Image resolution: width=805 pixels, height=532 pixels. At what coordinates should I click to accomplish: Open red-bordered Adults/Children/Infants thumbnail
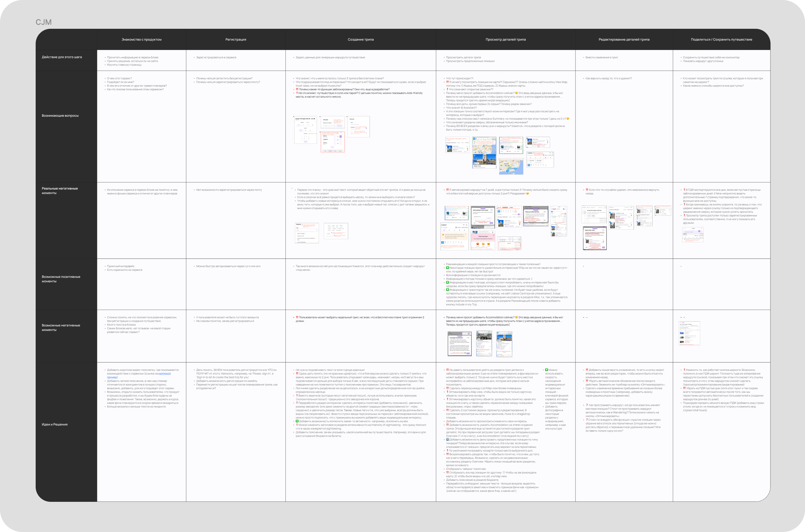tap(333, 142)
